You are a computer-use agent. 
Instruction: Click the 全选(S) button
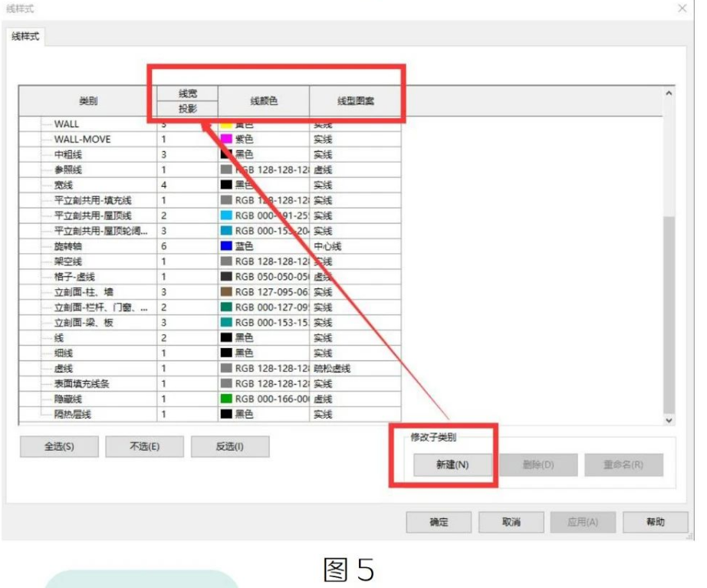tap(59, 446)
